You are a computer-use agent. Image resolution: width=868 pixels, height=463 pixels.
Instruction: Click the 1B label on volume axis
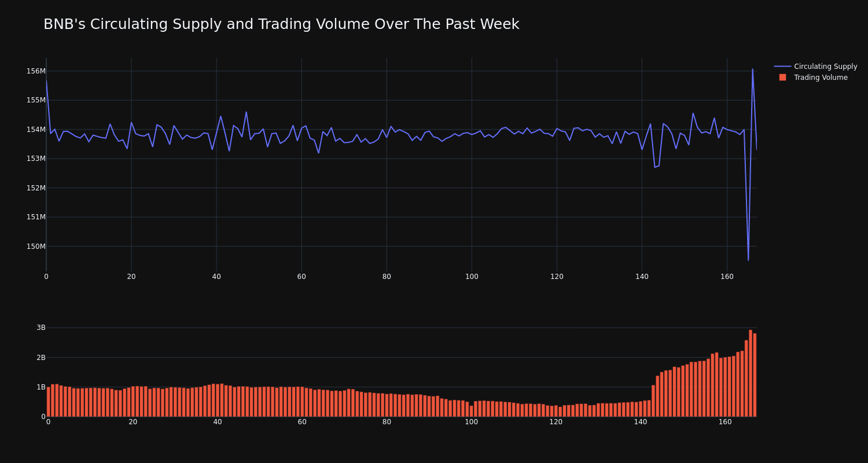pos(41,387)
